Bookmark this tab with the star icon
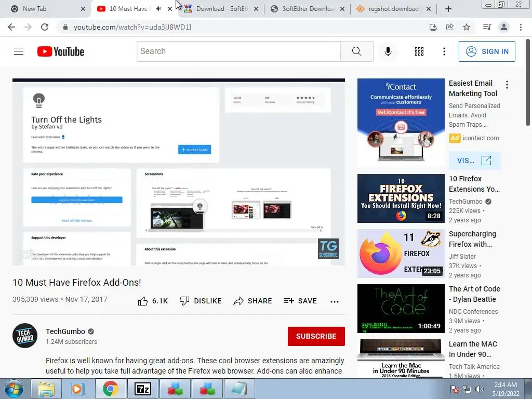The width and height of the screenshot is (532, 399). pos(467,27)
